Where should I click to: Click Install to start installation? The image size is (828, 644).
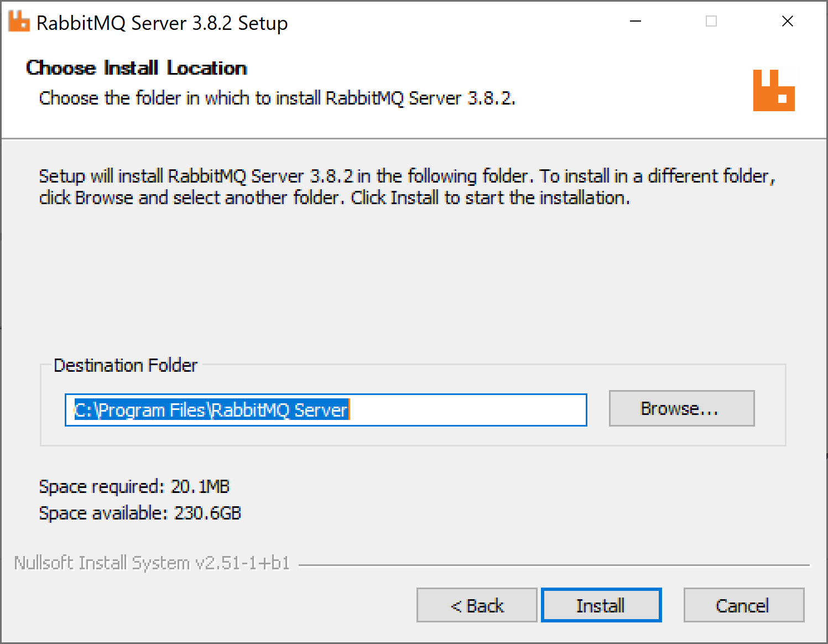click(601, 605)
